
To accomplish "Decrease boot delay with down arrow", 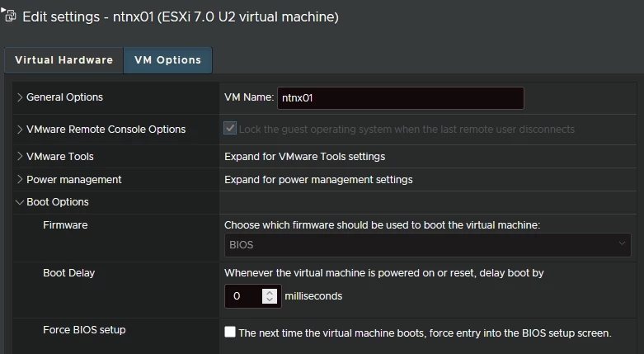I will (270, 300).
